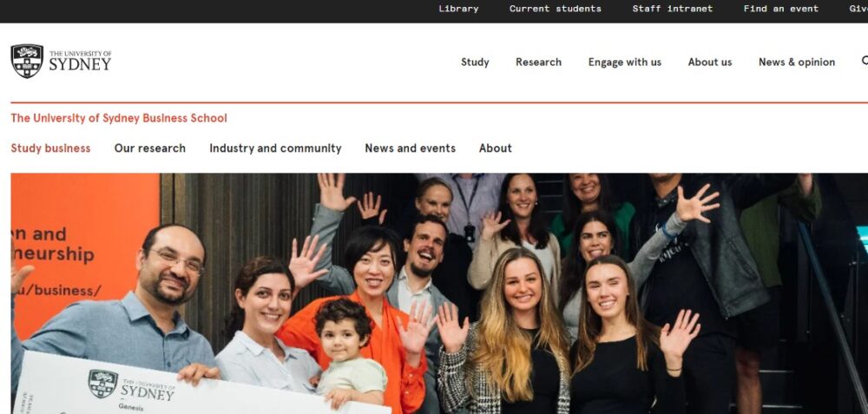This screenshot has width=868, height=414.
Task: Go to Current students
Action: 556,9
